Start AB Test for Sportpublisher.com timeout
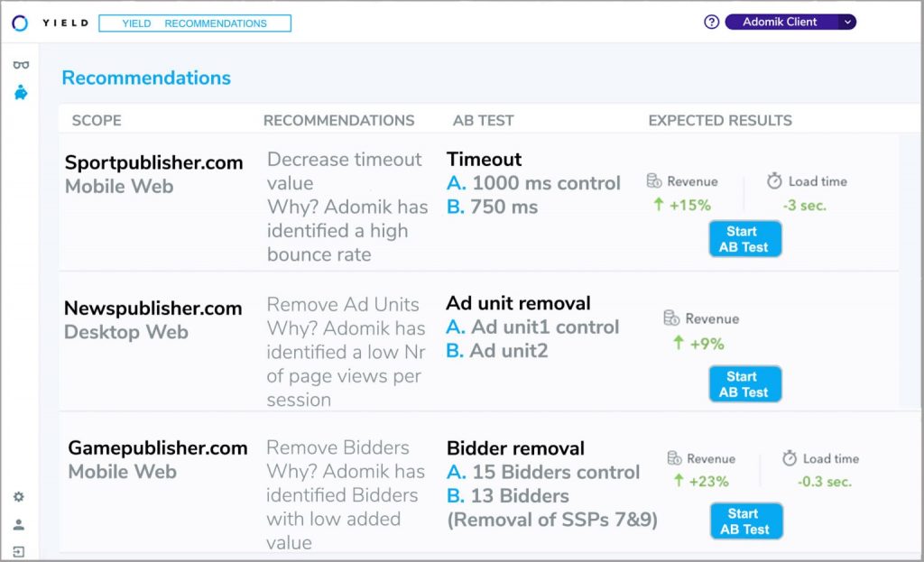 744,239
